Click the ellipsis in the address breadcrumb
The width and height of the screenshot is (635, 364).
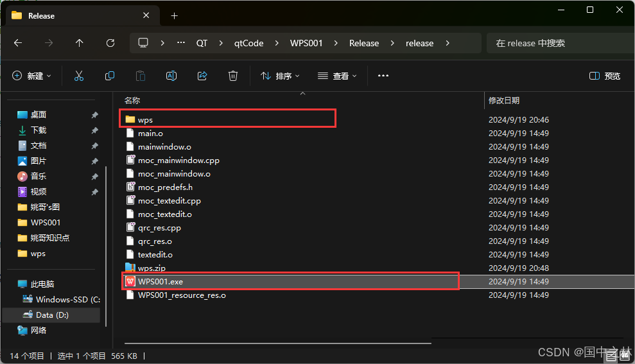(x=181, y=42)
